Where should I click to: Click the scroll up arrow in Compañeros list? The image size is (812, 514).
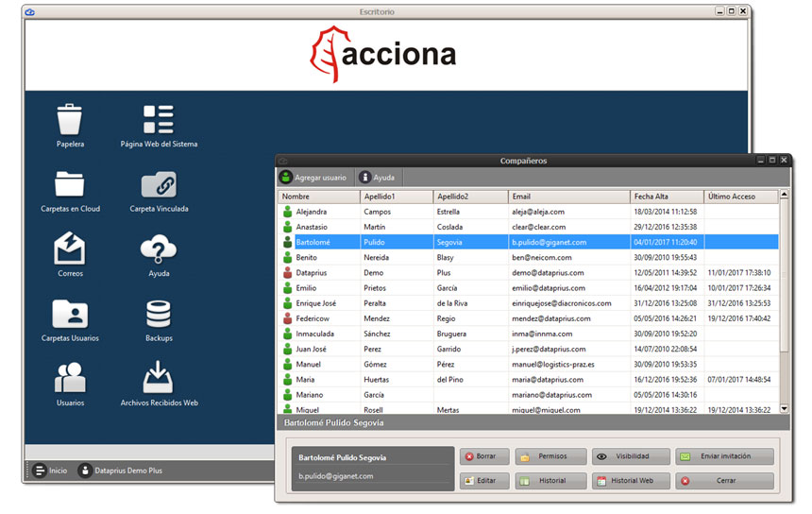coord(784,195)
